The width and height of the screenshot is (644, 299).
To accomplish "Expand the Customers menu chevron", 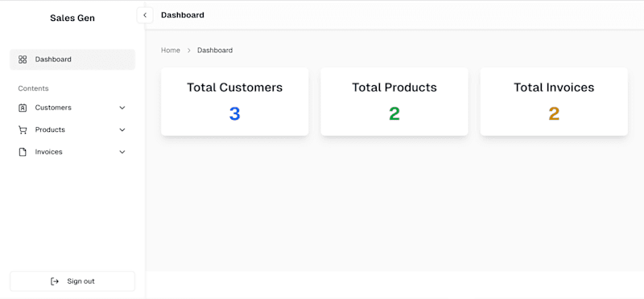I will 122,108.
